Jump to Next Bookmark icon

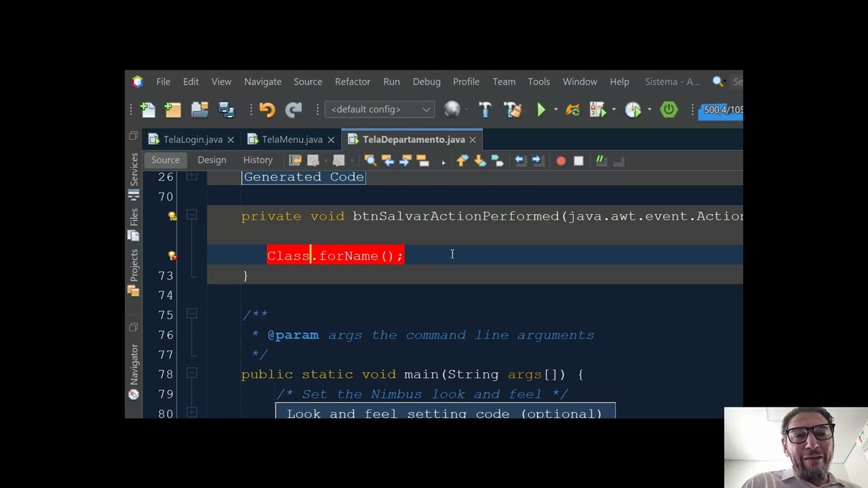click(x=479, y=161)
